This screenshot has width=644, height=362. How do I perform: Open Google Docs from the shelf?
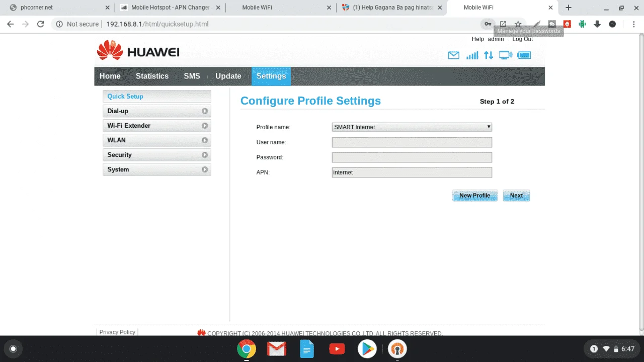[x=307, y=349]
